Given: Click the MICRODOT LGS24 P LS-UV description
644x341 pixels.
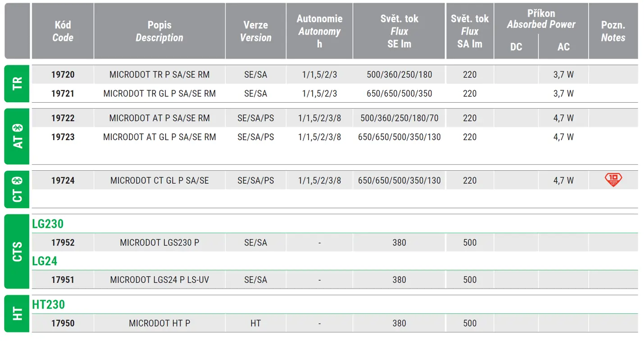Looking at the screenshot, I should pyautogui.click(x=159, y=280).
